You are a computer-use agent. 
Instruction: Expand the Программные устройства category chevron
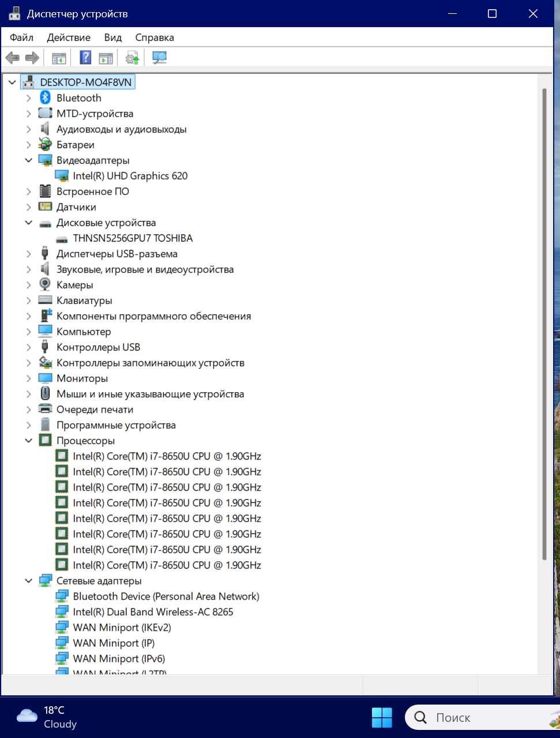click(x=28, y=425)
